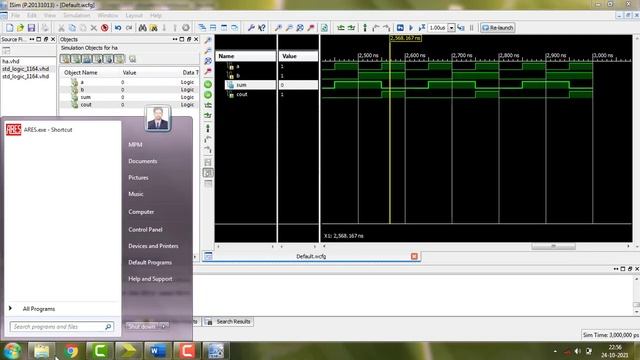Screen dimensions: 640x360
Task: Click the Search Results tab
Action: 229,322
